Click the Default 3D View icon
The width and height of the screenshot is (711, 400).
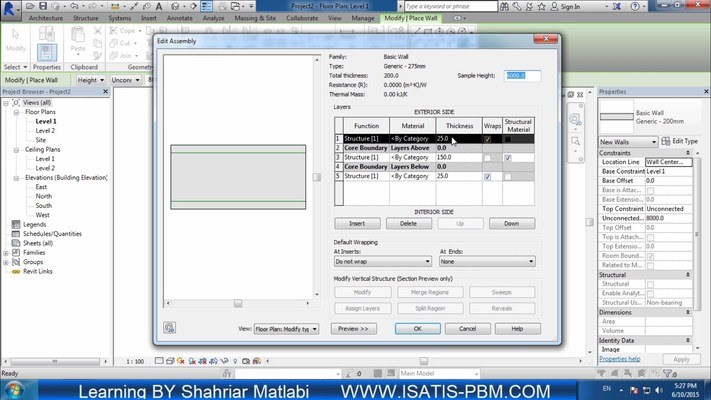[175, 6]
